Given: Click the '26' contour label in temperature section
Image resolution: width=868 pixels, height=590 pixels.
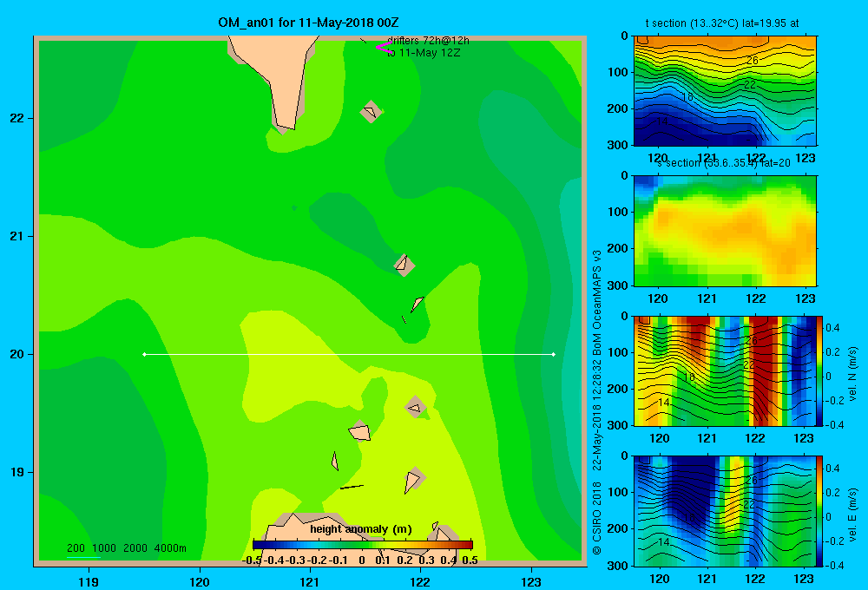Looking at the screenshot, I should click(x=753, y=61).
